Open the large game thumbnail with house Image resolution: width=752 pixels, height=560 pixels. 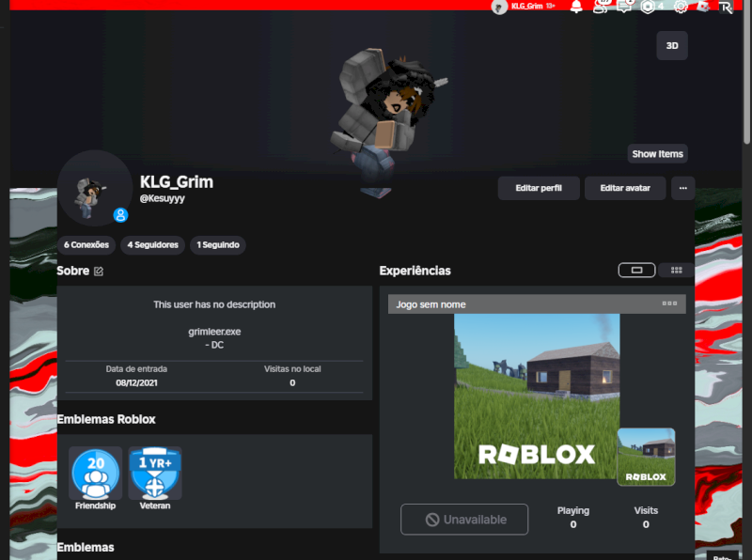tap(537, 397)
